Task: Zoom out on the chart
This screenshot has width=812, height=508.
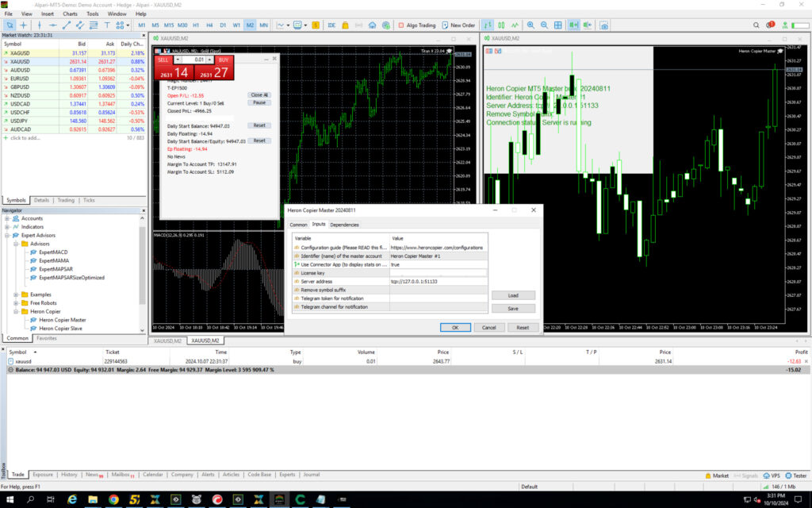Action: pos(544,25)
